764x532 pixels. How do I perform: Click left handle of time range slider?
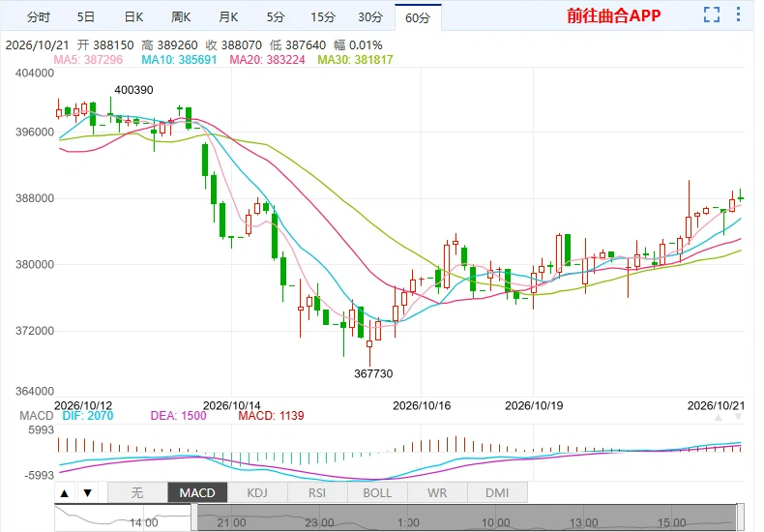point(194,517)
